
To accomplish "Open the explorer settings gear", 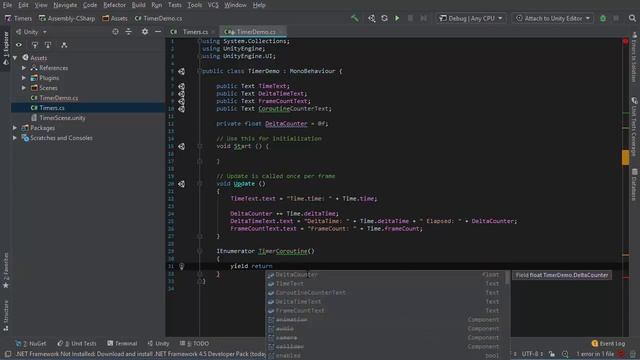I will point(145,31).
